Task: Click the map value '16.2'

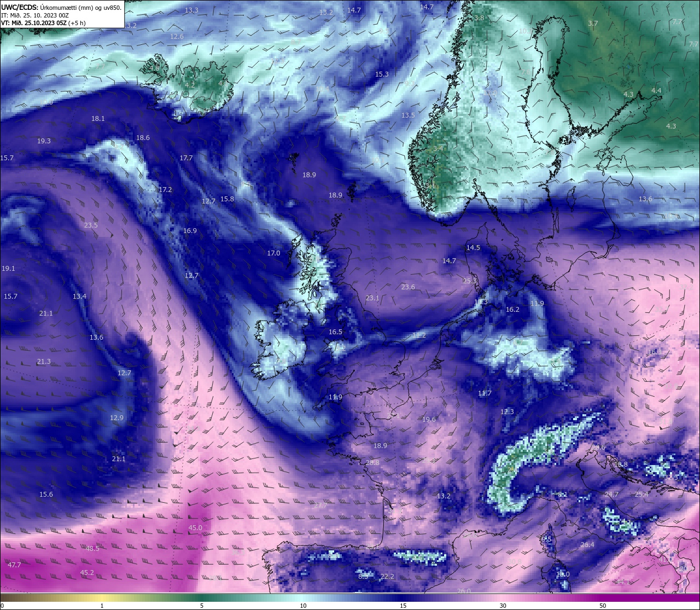Action: [512, 310]
